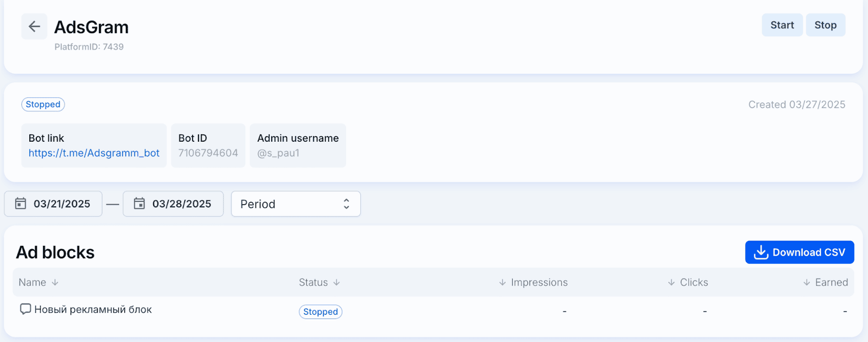
Task: Click the Stopped badge in the table row
Action: [321, 312]
